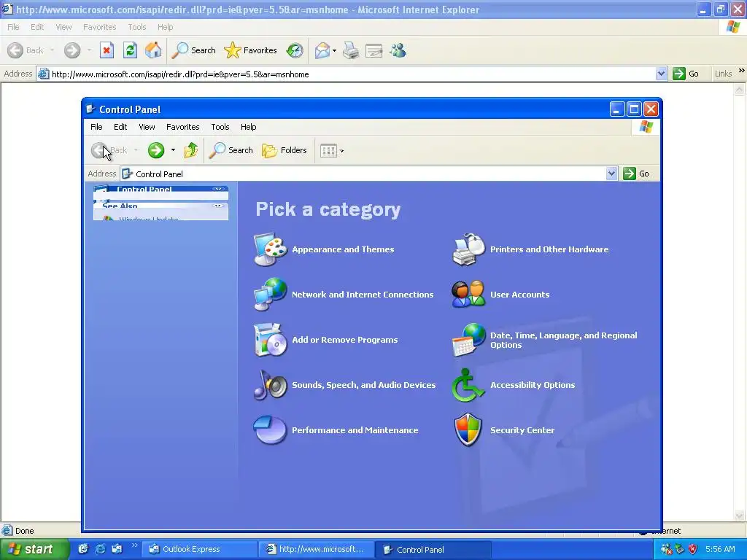The image size is (747, 560).
Task: Click Go button in Internet Explorer address bar
Action: (686, 74)
